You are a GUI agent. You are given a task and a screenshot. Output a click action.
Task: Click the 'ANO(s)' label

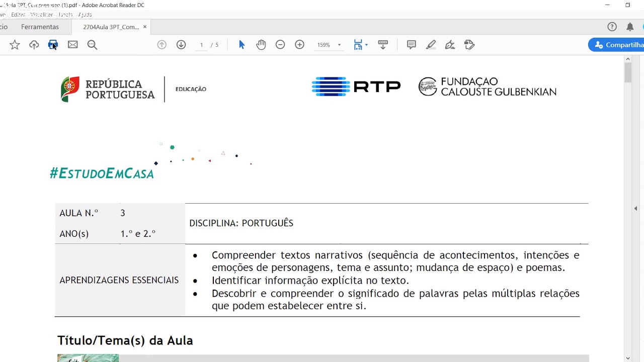click(74, 234)
